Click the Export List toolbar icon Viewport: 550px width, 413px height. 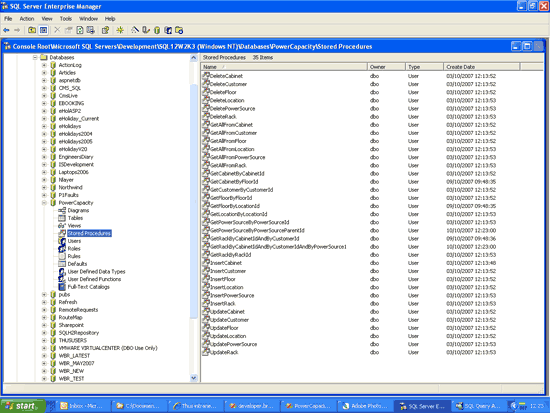click(90, 30)
